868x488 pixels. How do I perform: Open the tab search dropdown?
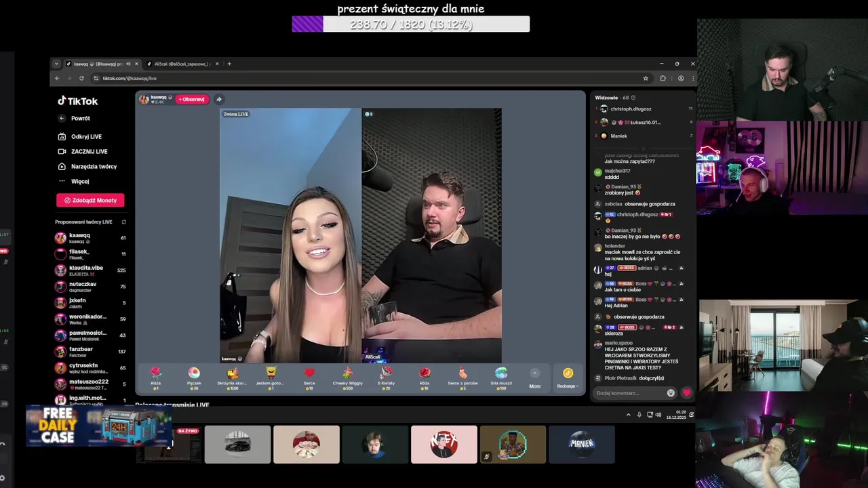tap(56, 64)
